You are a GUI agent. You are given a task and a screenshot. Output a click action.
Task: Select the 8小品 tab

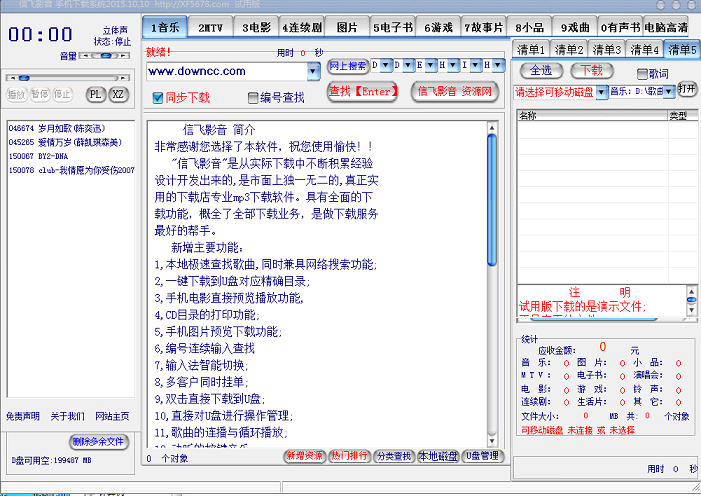pyautogui.click(x=529, y=28)
